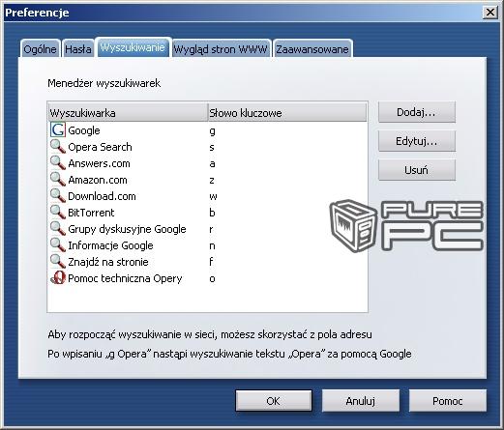This screenshot has width=504, height=430.
Task: Click the BitTorrent magnifier icon
Action: click(58, 213)
